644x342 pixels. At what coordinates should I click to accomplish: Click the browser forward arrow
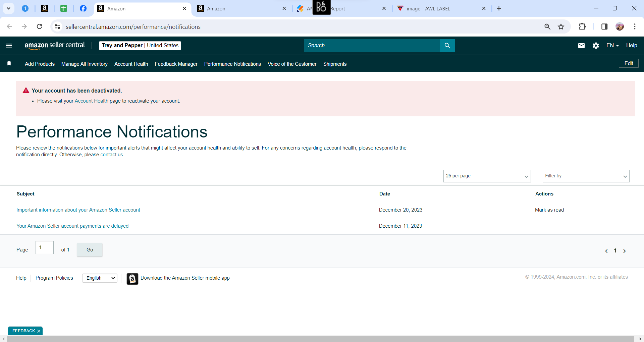click(24, 26)
